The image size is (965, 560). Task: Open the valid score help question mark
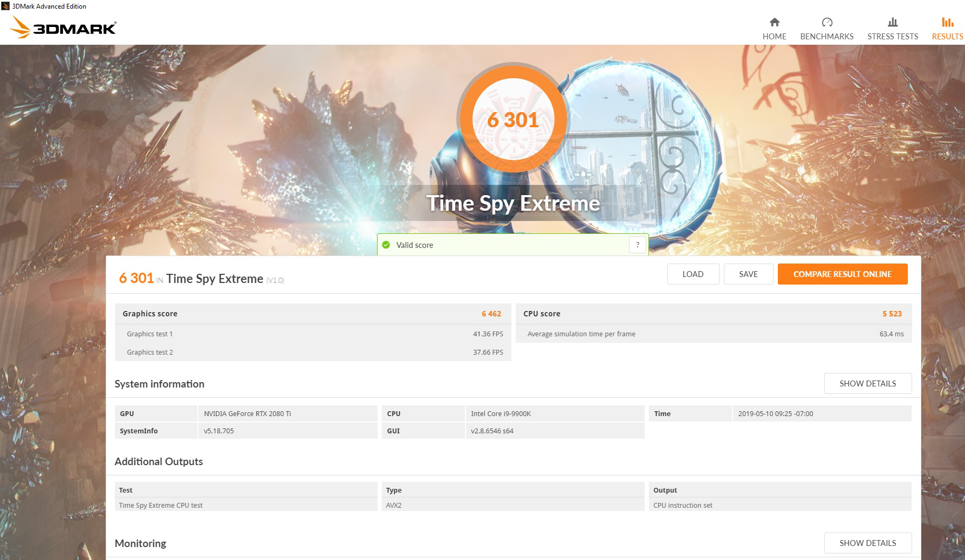coord(638,245)
